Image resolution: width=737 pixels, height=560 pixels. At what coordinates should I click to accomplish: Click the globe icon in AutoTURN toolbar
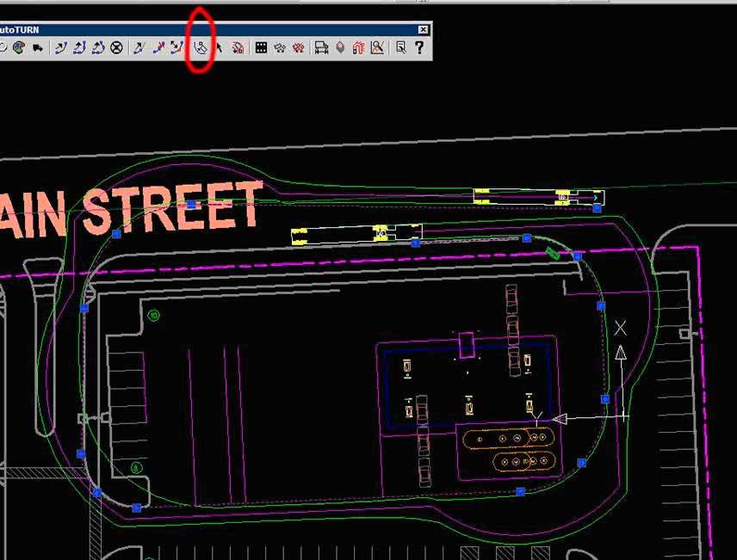pyautogui.click(x=18, y=48)
